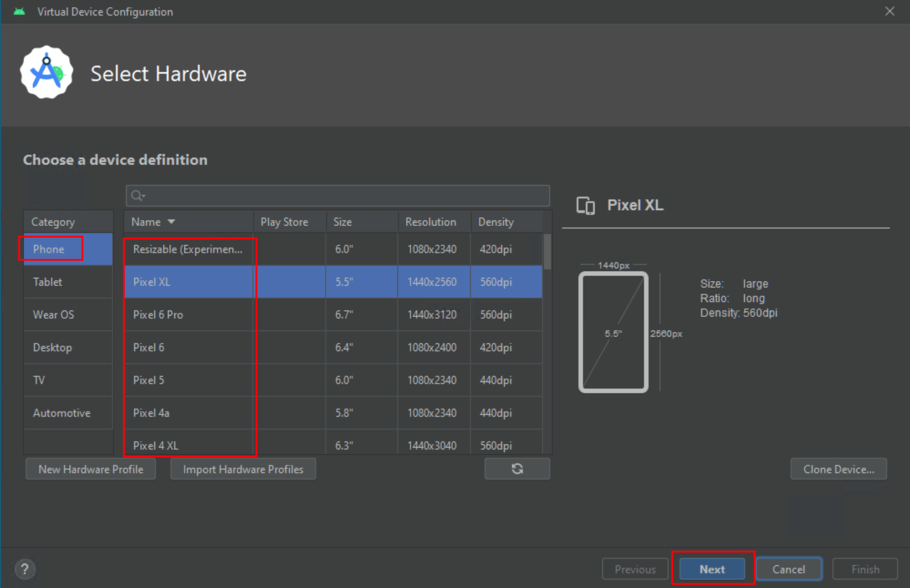Viewport: 910px width, 588px height.
Task: Select the Tablet category
Action: (x=68, y=282)
